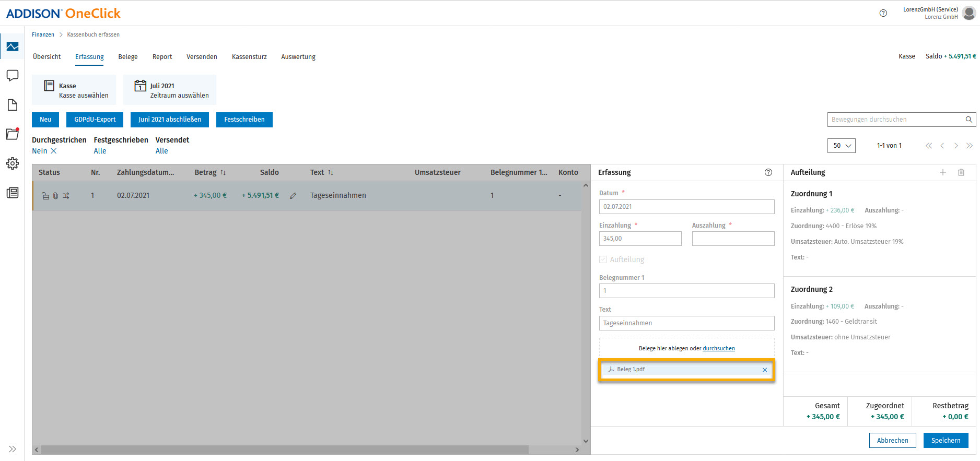Remove Beleg 1.pdf attachment
Screen dimensions: 980x461
click(x=765, y=370)
